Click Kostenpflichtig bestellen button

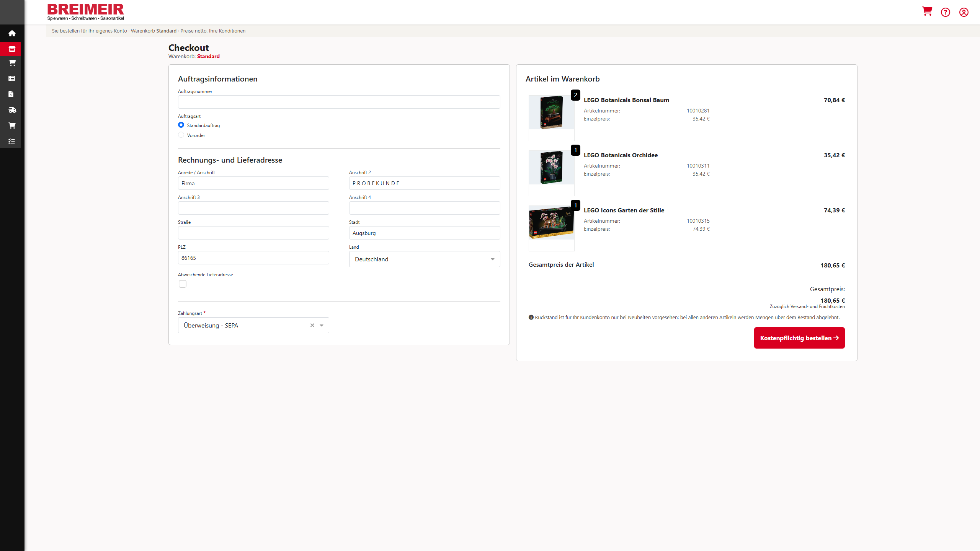click(x=799, y=338)
